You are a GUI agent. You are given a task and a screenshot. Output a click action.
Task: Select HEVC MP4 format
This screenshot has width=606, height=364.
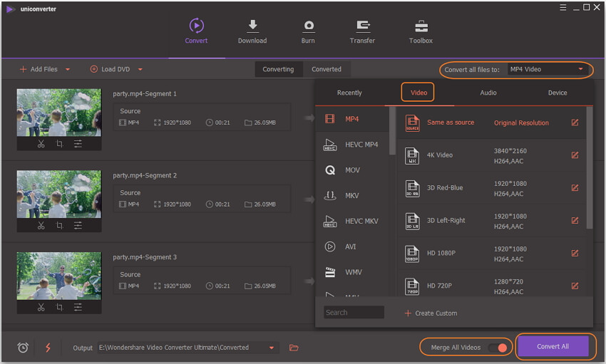click(x=352, y=145)
